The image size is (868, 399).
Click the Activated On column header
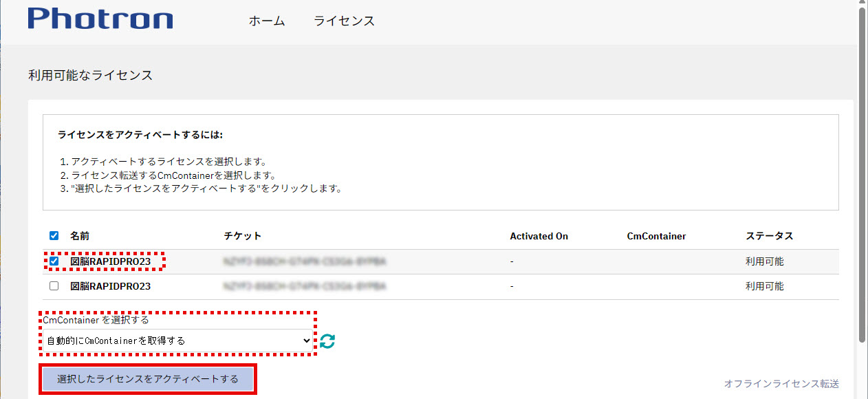(x=539, y=236)
